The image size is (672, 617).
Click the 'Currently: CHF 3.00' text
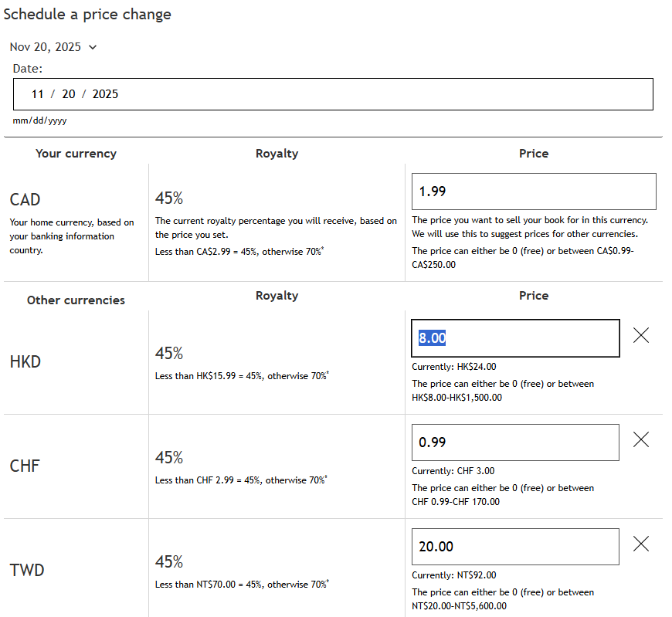click(x=453, y=471)
